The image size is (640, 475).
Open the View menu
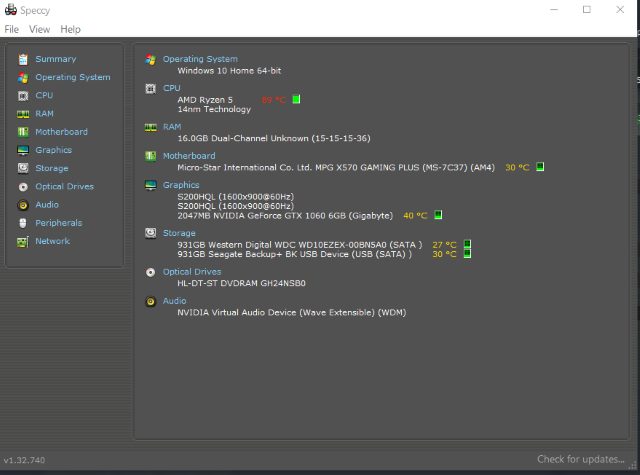click(40, 29)
